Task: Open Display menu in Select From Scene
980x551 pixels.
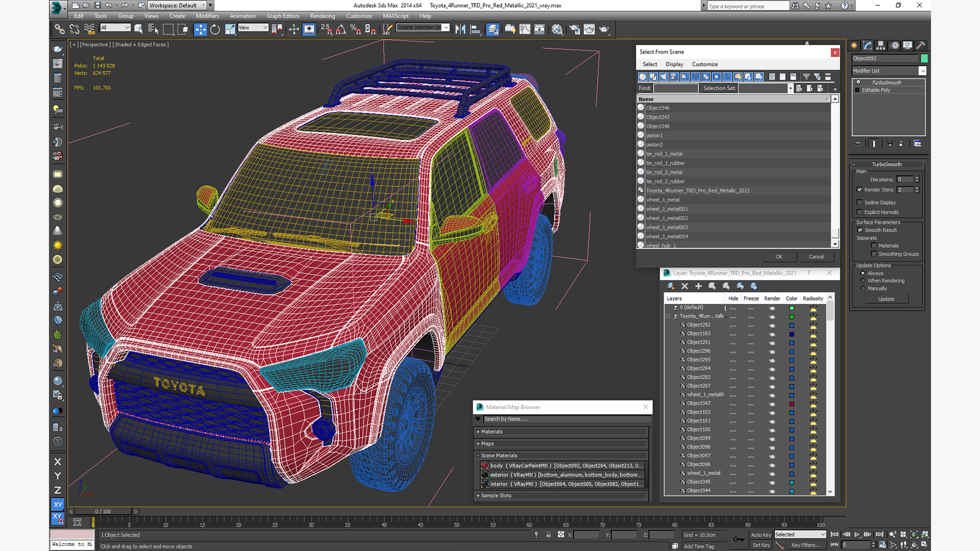Action: pos(674,64)
